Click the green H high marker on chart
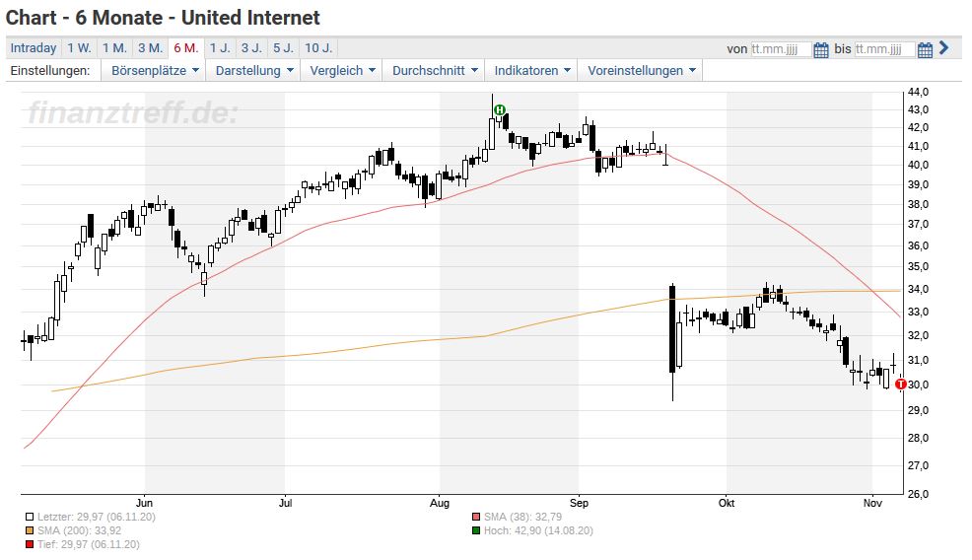Image resolution: width=972 pixels, height=560 pixels. coord(500,110)
